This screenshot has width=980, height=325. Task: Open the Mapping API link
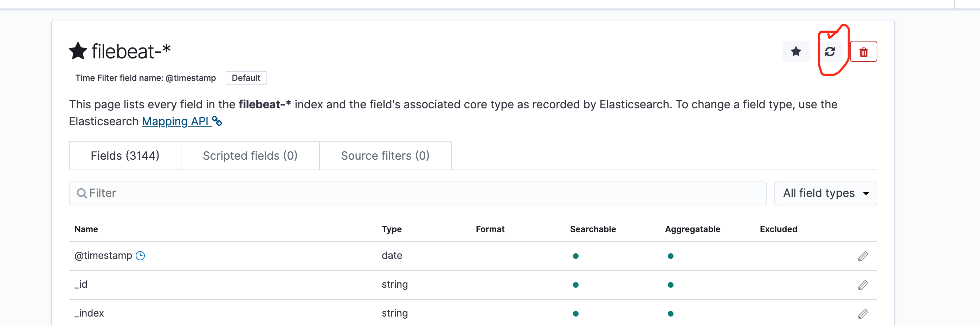[x=182, y=121]
